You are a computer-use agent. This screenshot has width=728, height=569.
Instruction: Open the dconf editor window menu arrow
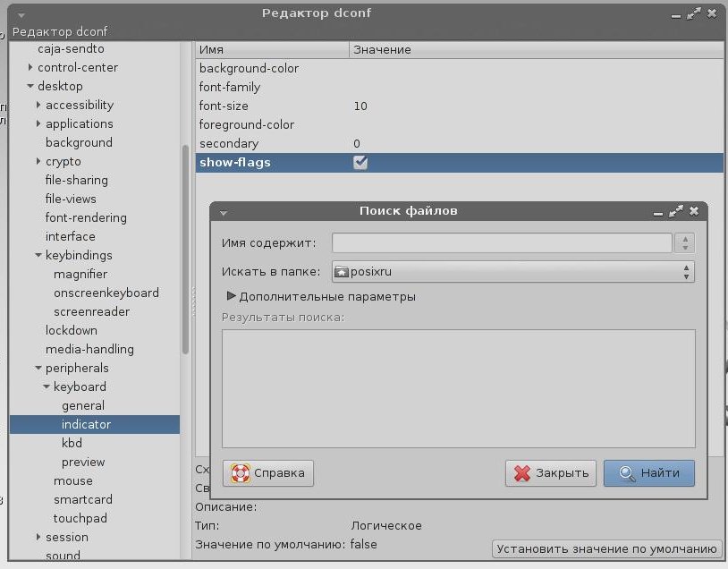pyautogui.click(x=21, y=16)
